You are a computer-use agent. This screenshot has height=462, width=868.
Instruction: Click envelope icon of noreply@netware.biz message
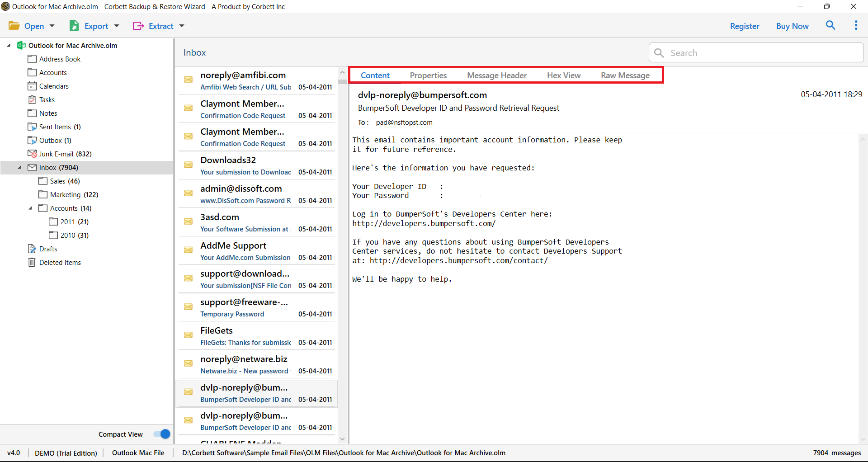189,363
